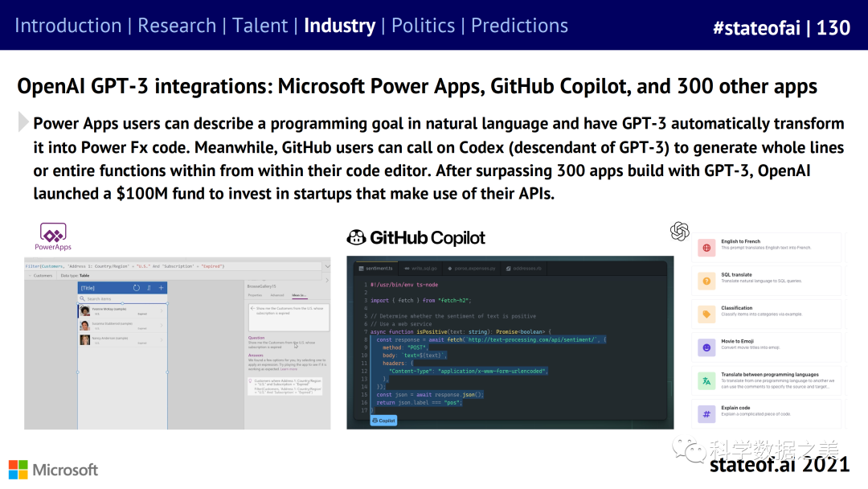868x489 pixels.
Task: Click the Copilot button below the code
Action: click(x=383, y=420)
